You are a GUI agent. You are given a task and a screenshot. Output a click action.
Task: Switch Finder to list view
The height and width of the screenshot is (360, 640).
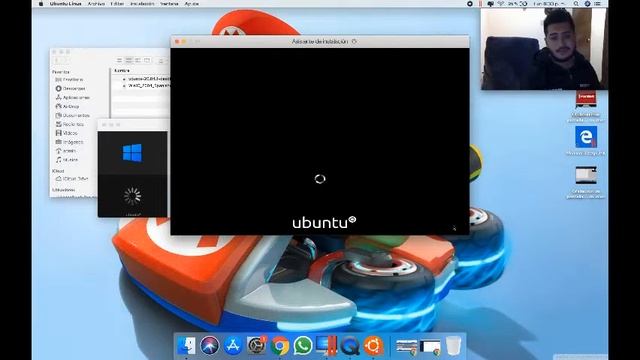pos(129,60)
